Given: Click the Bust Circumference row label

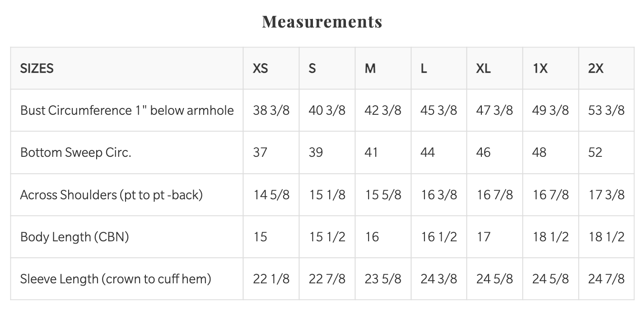Looking at the screenshot, I should (127, 110).
